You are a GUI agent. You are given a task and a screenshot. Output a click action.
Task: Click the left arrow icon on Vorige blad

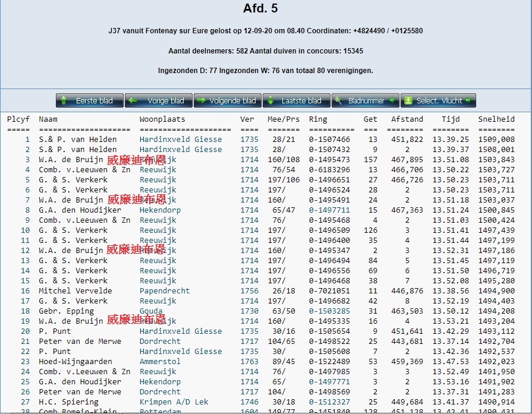[x=133, y=101]
